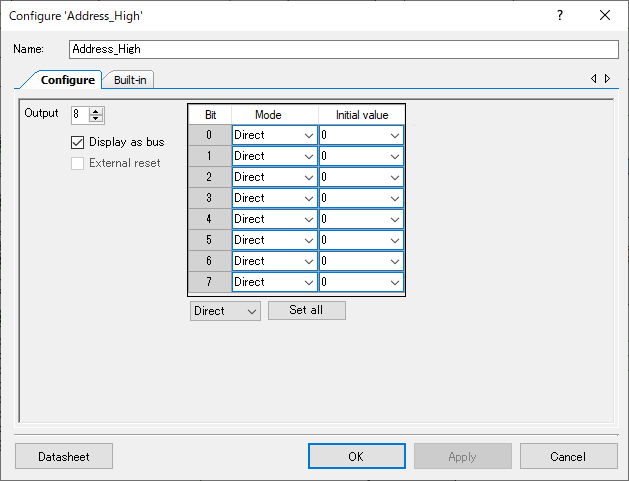Viewport: 629px width, 481px height.
Task: Open Mode dropdown for bit 0
Action: [275, 135]
